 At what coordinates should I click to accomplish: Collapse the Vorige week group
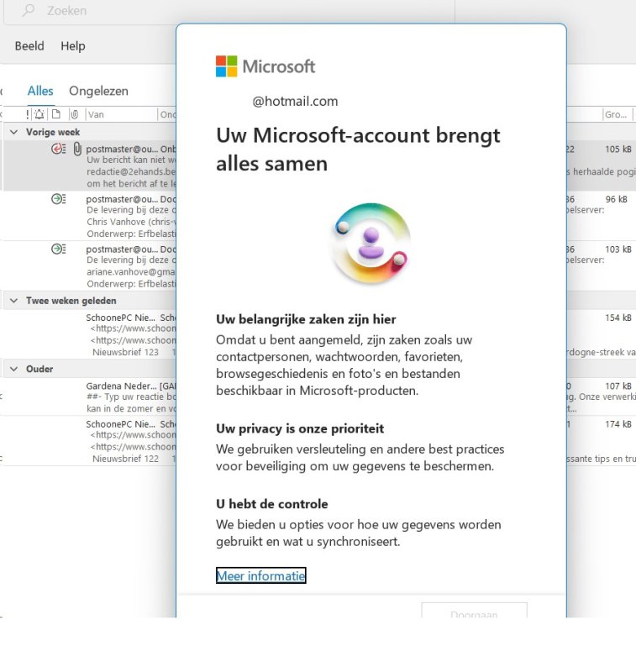(13, 133)
